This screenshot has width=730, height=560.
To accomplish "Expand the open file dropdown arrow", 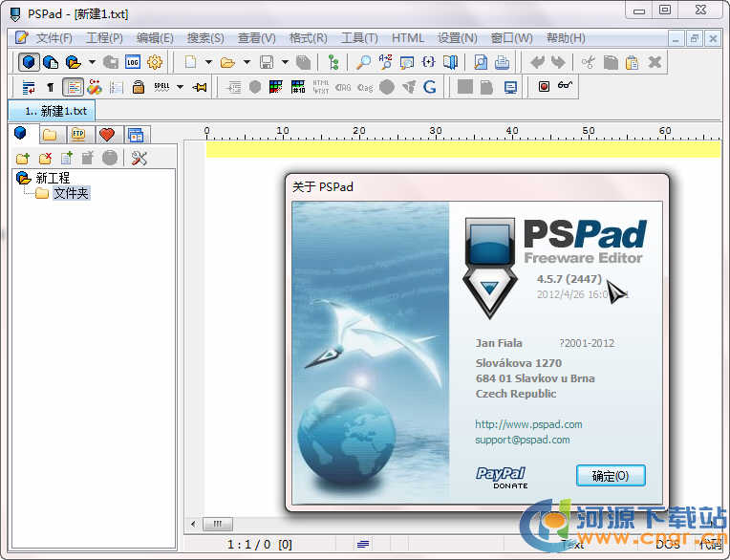I will pos(246,62).
